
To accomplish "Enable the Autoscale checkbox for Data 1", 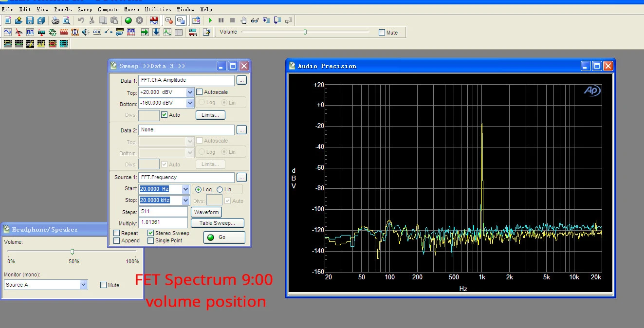I will point(199,92).
